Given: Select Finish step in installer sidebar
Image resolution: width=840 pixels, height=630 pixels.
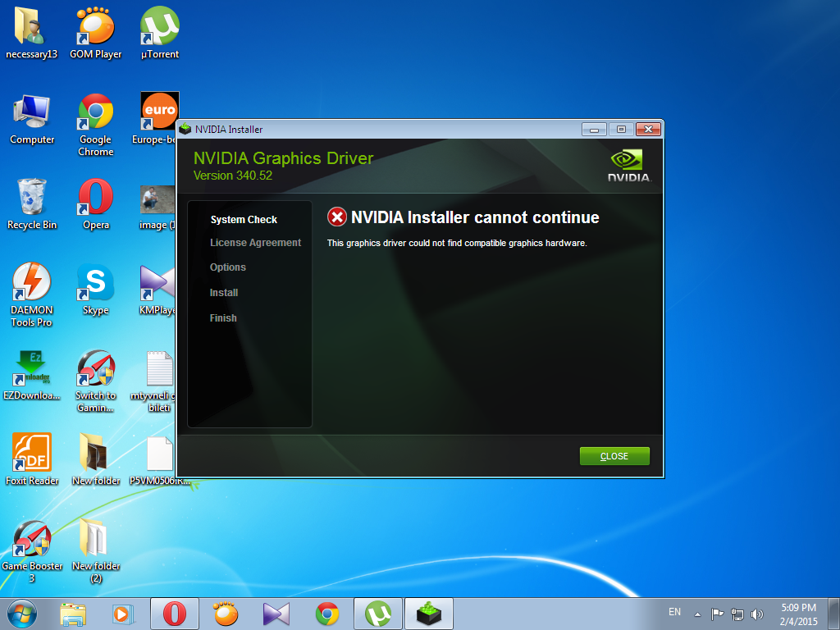Looking at the screenshot, I should pos(223,317).
